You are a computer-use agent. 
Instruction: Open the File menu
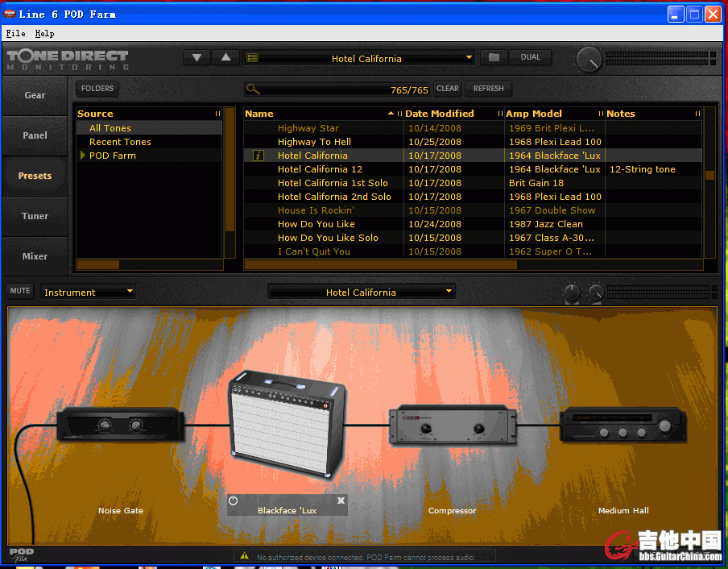[x=15, y=33]
